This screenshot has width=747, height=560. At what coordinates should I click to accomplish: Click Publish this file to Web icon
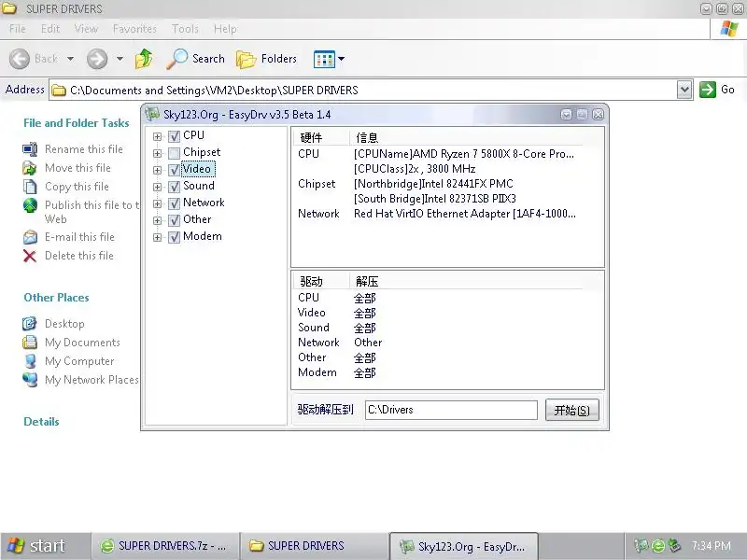pos(30,205)
